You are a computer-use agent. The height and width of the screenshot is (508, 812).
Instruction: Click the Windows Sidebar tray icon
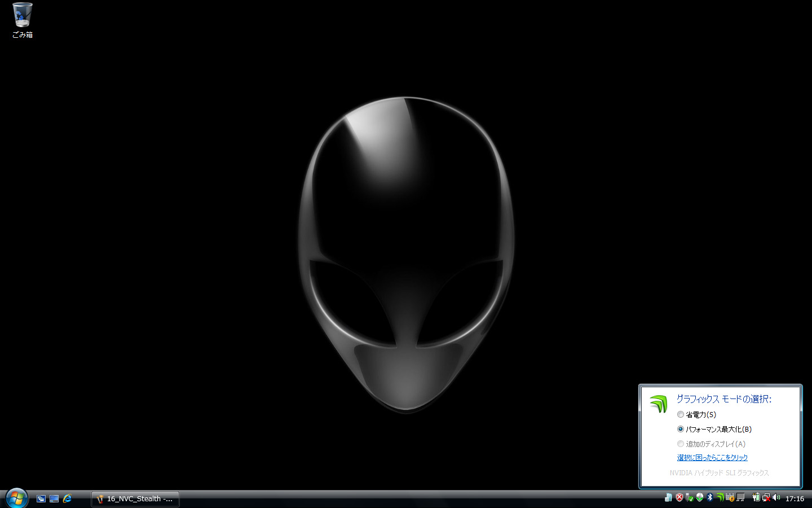click(668, 497)
